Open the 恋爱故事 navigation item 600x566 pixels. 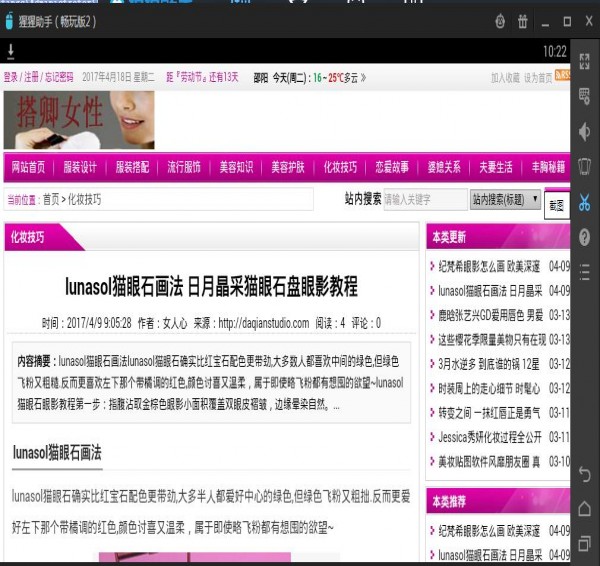click(x=392, y=167)
